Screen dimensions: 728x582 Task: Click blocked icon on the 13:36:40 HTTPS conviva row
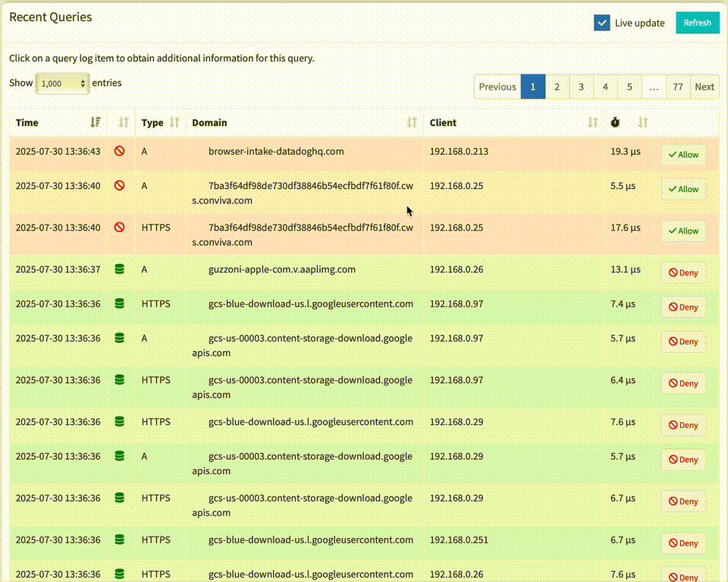coord(119,227)
